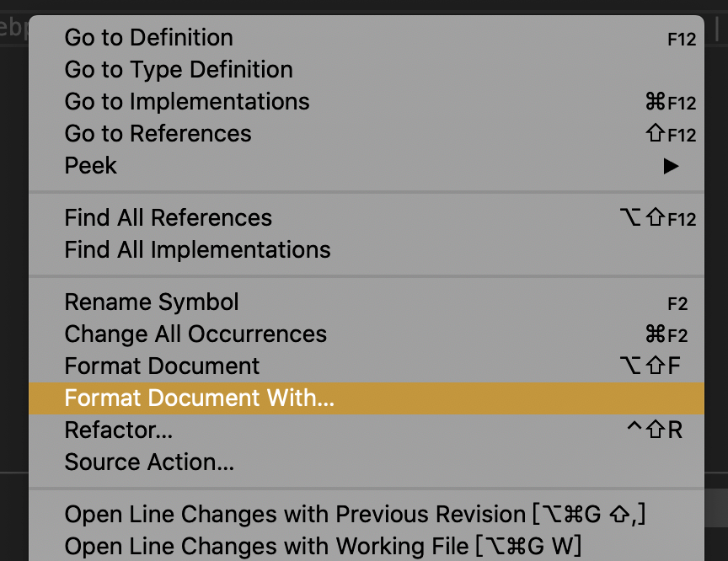Click the F12 shortcut label beside Go to Definition
This screenshot has width=728, height=561.
682,37
